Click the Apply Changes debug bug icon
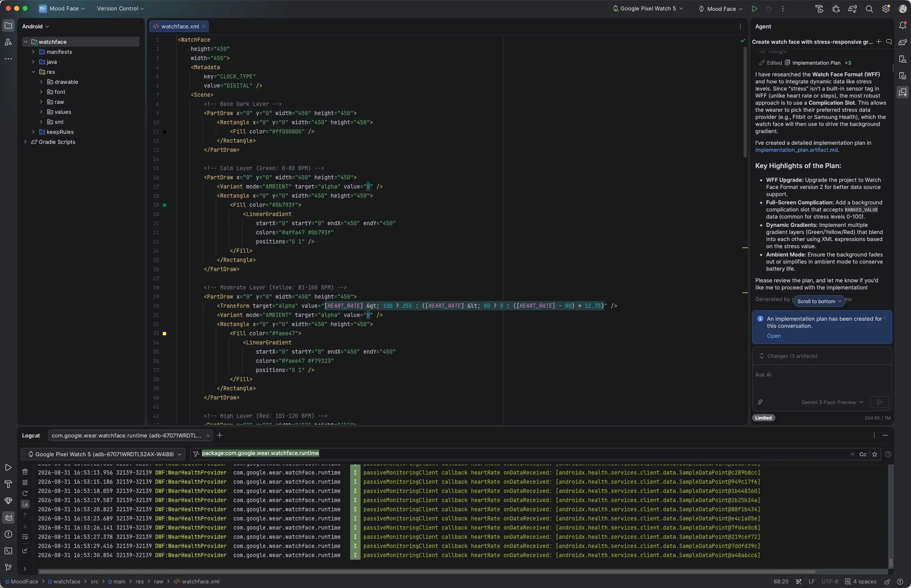 [x=836, y=9]
